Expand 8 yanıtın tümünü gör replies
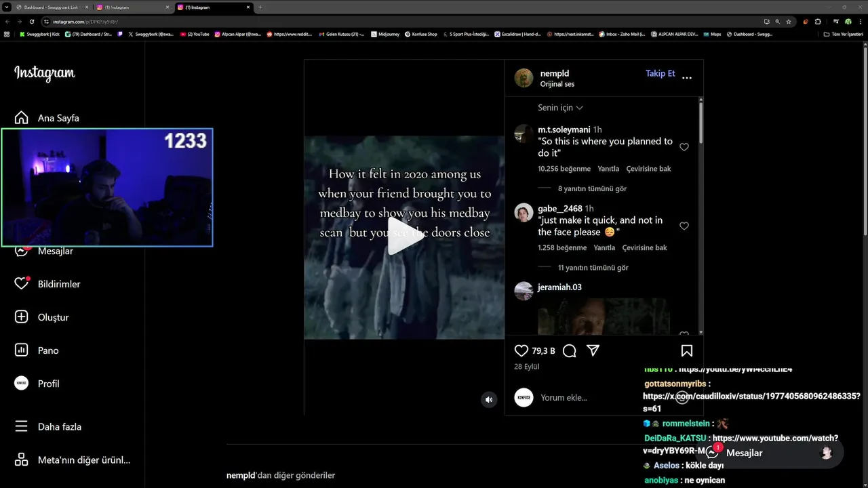 coord(592,188)
